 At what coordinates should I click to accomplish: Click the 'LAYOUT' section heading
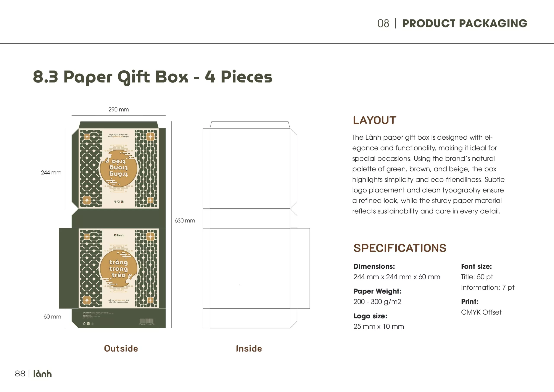point(374,120)
